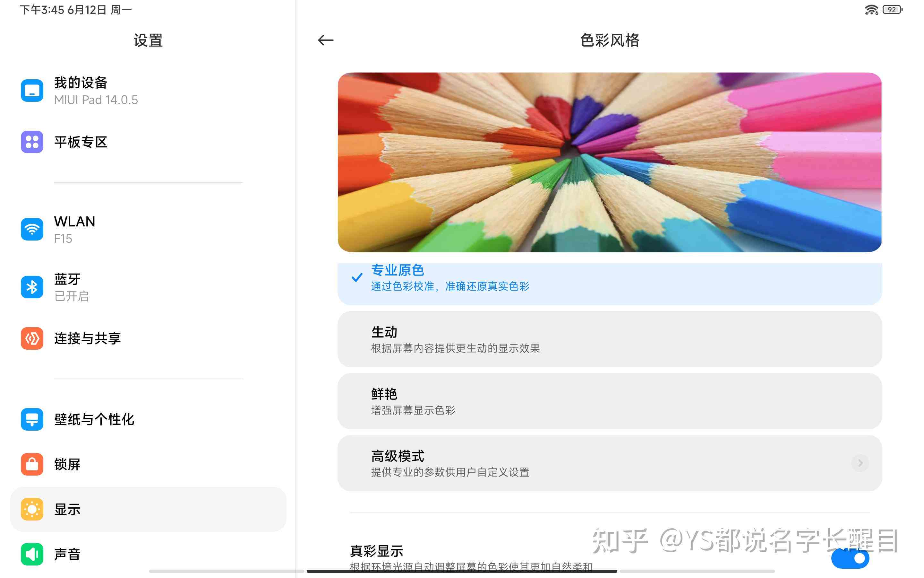Tap the 设置 sidebar title
Viewport: 924px width, 578px height.
click(148, 40)
